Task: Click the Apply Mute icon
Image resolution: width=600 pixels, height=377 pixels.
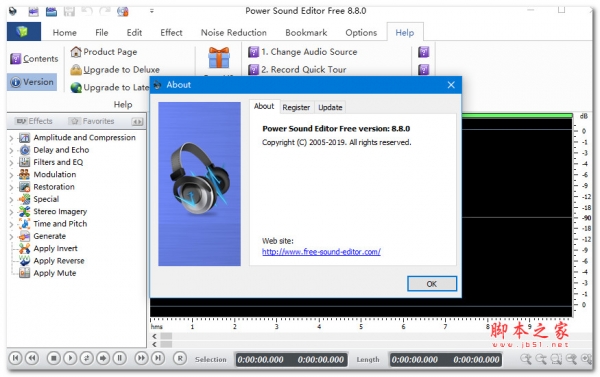Action: (x=24, y=273)
